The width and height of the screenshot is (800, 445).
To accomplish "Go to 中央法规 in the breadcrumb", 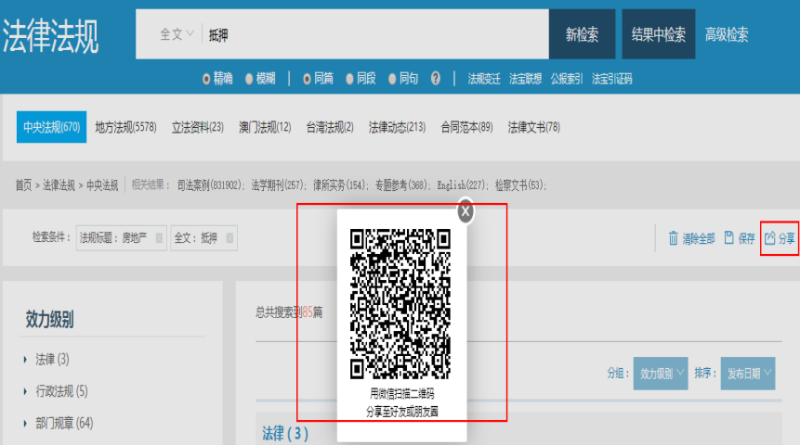I will [102, 185].
